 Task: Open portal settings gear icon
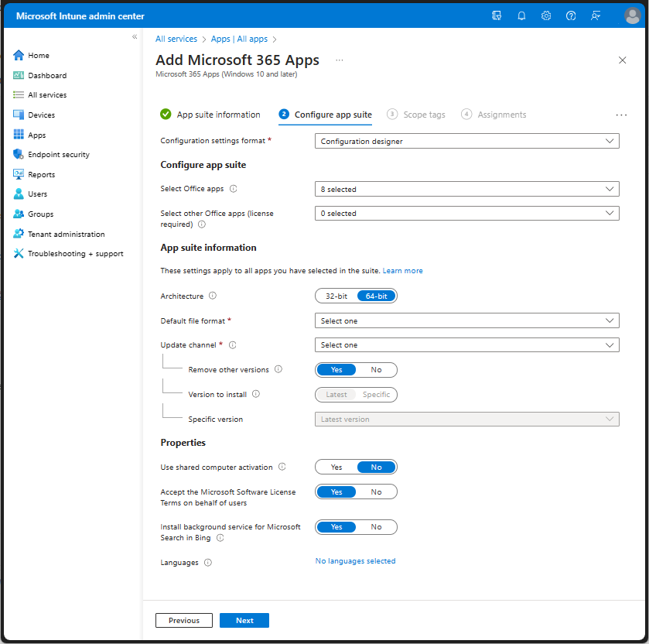point(546,15)
